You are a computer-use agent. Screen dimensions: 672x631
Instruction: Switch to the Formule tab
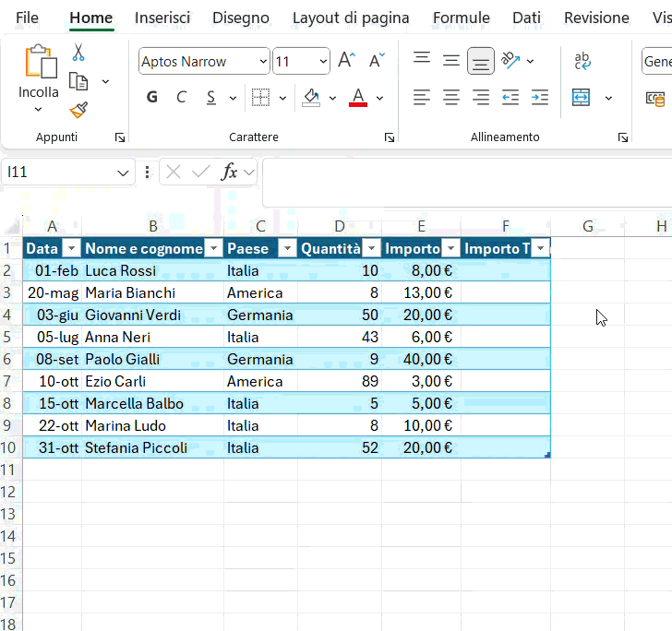461,18
